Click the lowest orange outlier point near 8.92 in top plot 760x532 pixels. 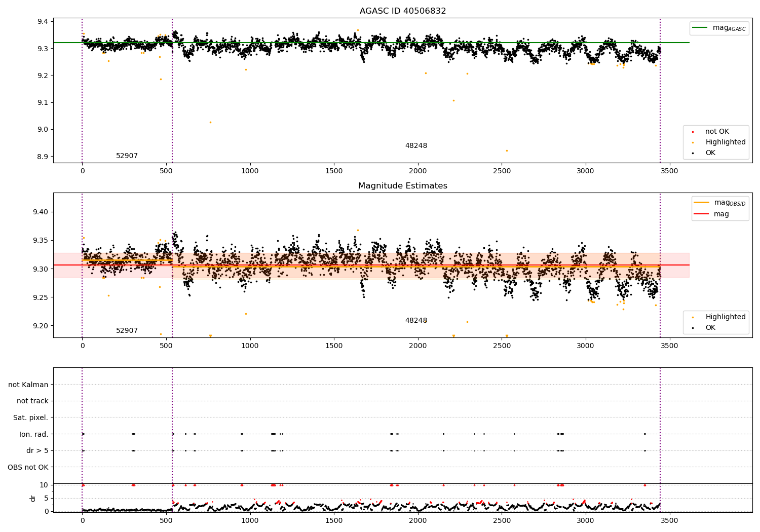click(507, 150)
